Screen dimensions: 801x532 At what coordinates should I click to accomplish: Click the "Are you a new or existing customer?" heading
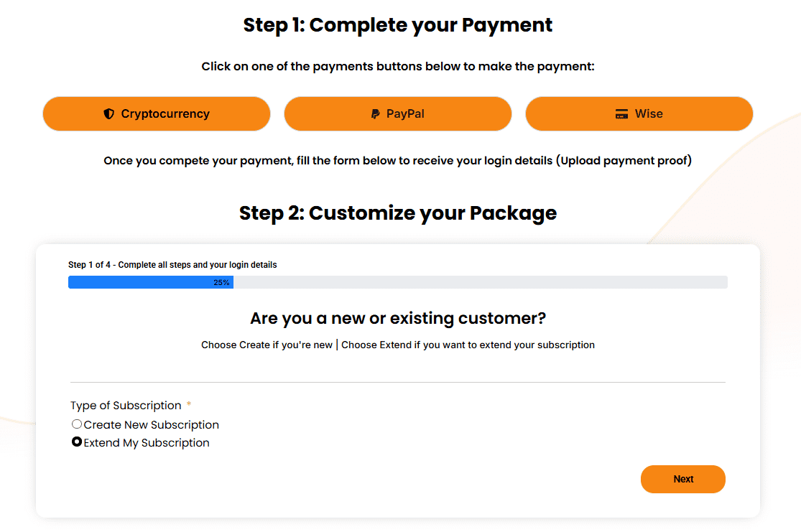[x=398, y=318]
